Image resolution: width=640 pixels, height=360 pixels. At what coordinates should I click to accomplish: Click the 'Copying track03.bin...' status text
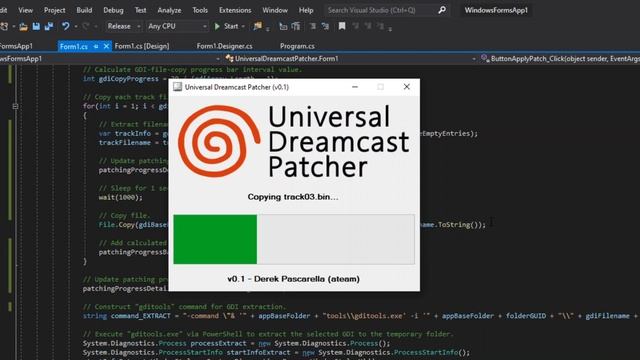tap(293, 197)
